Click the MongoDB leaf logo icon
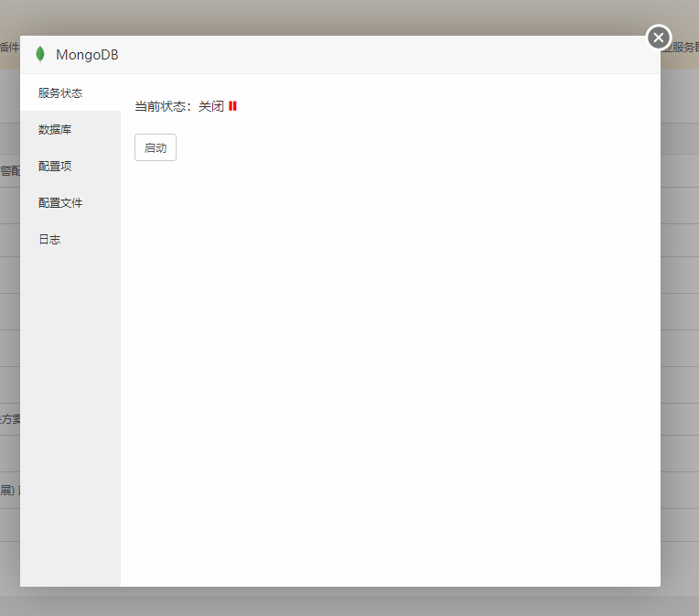Image resolution: width=699 pixels, height=616 pixels. click(x=40, y=54)
